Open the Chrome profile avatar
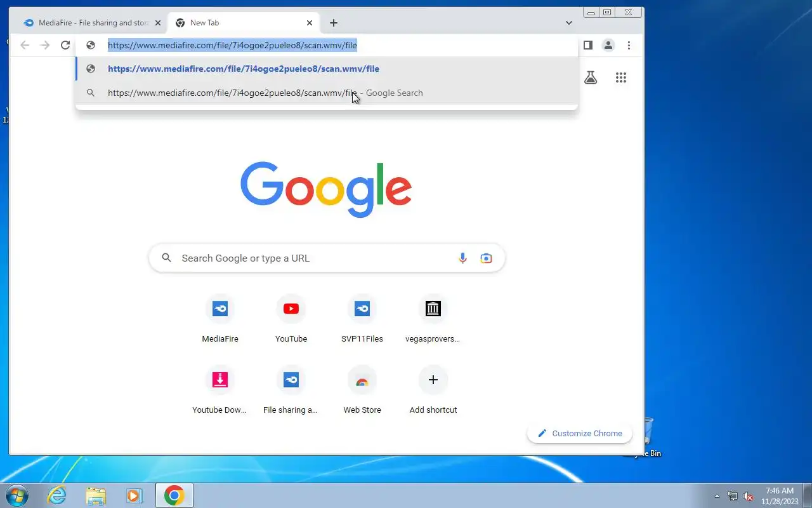 [x=608, y=45]
